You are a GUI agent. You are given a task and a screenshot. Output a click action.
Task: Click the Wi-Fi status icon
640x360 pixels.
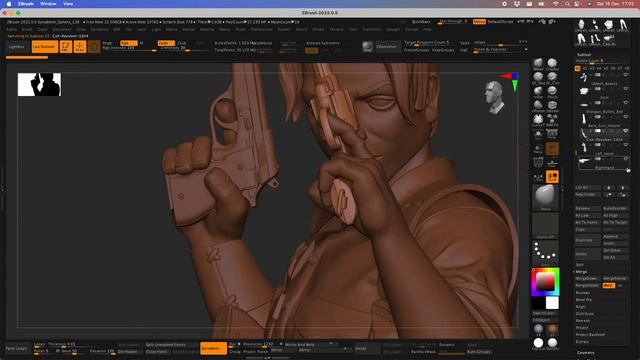pyautogui.click(x=556, y=4)
